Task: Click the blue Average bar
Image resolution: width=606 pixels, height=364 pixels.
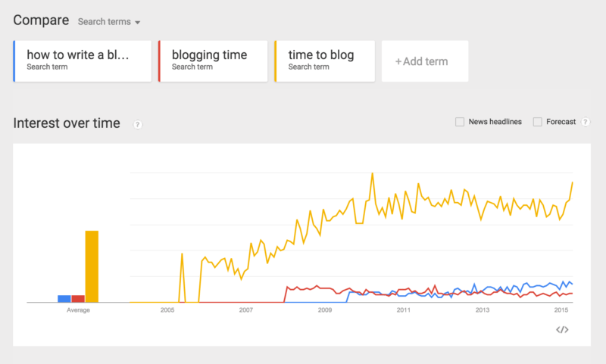Action: point(64,299)
